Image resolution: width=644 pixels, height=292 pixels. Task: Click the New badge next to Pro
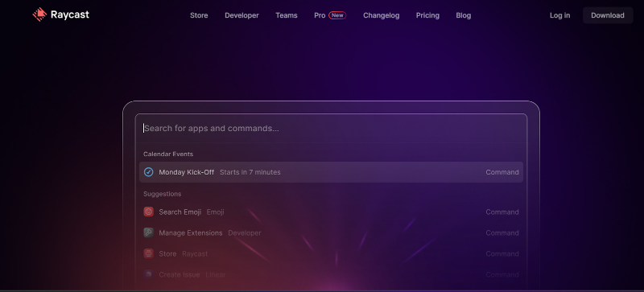(x=337, y=15)
